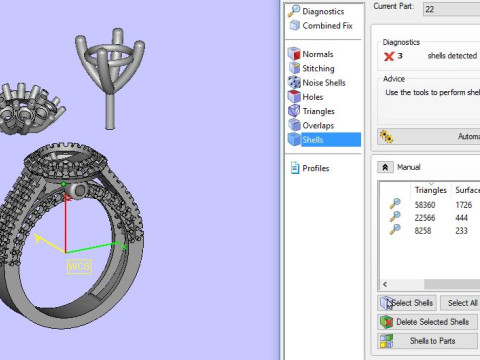Open the Holes fix page

(x=306, y=97)
